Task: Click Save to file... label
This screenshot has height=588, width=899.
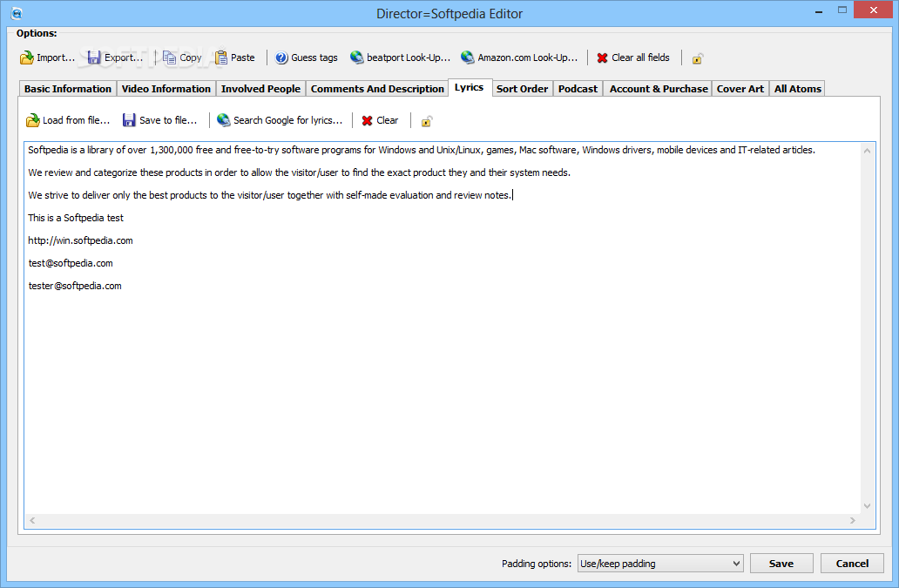Action: tap(168, 120)
